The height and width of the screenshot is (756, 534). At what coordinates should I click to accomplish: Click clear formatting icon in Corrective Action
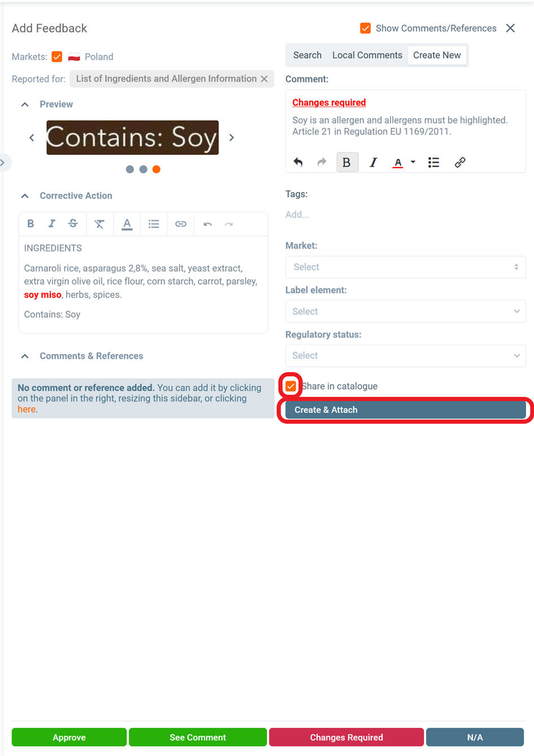(x=99, y=224)
